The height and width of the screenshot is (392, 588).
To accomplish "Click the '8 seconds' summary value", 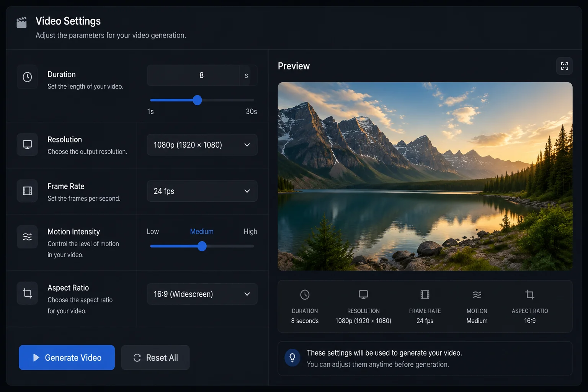I will tap(305, 321).
